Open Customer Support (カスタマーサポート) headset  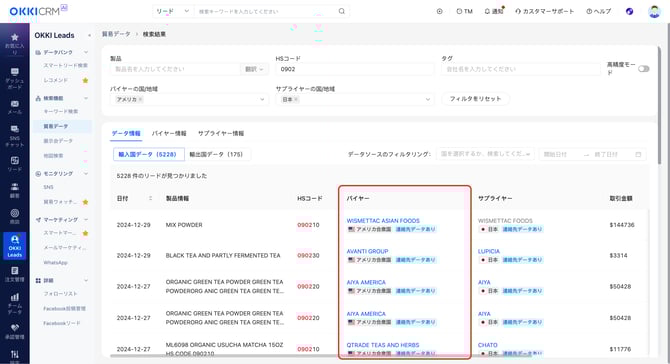click(544, 12)
